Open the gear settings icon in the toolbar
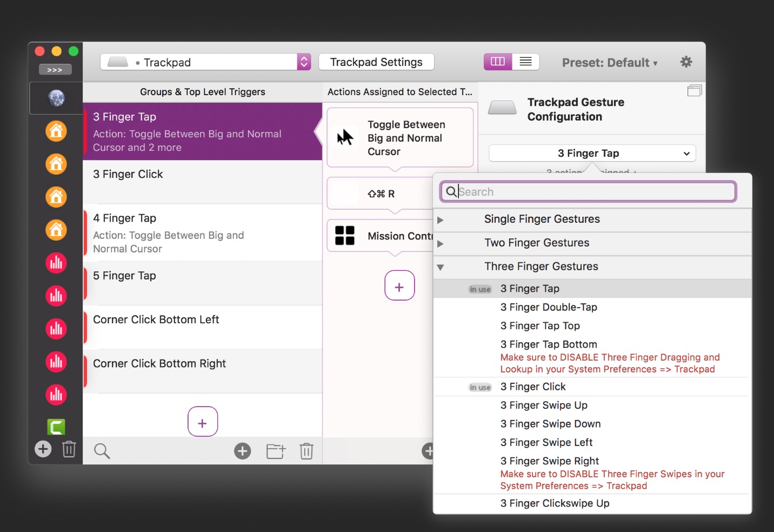Viewport: 774px width, 532px height. (x=686, y=62)
